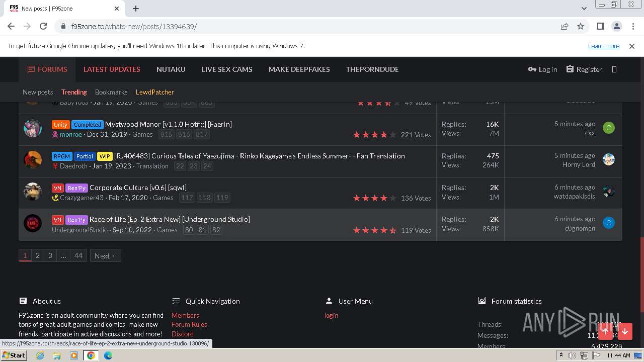Close the New posts F95zone tab

[x=117, y=9]
